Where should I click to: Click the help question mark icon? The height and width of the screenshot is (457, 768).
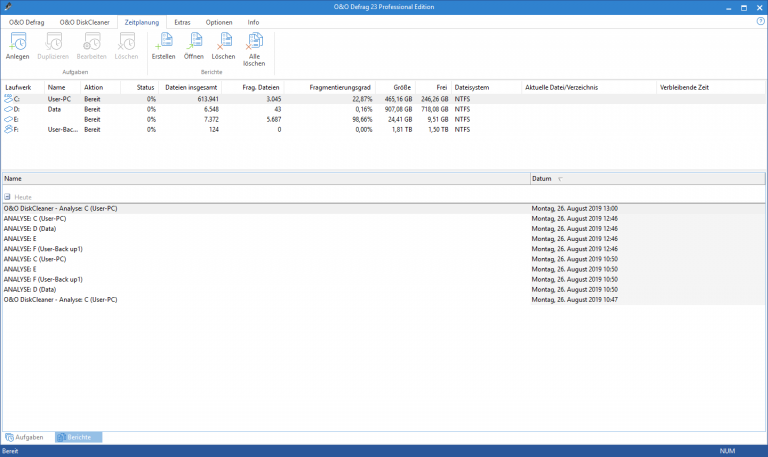pyautogui.click(x=760, y=21)
